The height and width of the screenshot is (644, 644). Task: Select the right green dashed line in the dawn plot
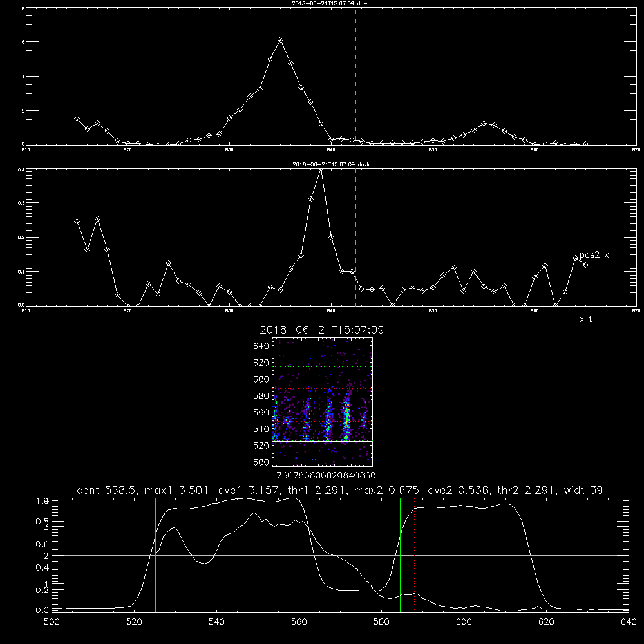pyautogui.click(x=355, y=76)
